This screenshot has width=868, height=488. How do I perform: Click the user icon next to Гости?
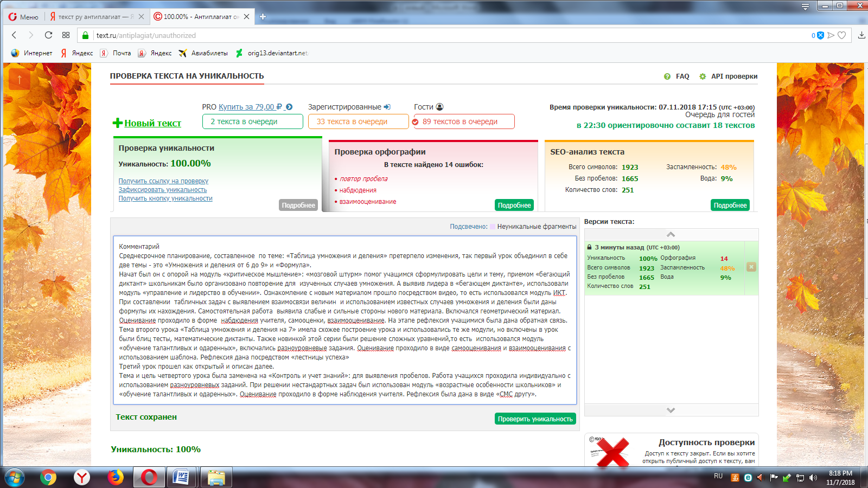tap(439, 107)
